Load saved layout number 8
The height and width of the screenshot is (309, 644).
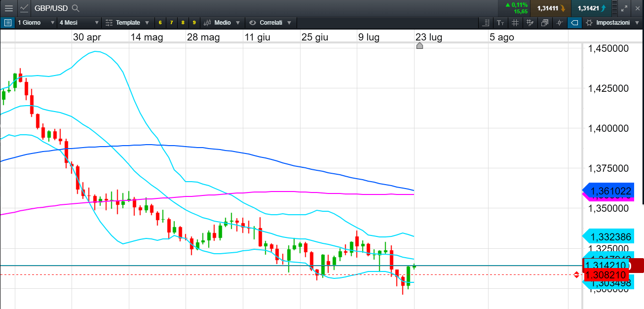pos(183,23)
